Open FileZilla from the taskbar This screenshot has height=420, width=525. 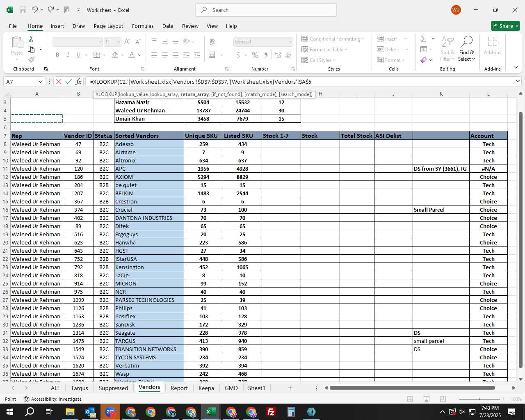pos(271,412)
